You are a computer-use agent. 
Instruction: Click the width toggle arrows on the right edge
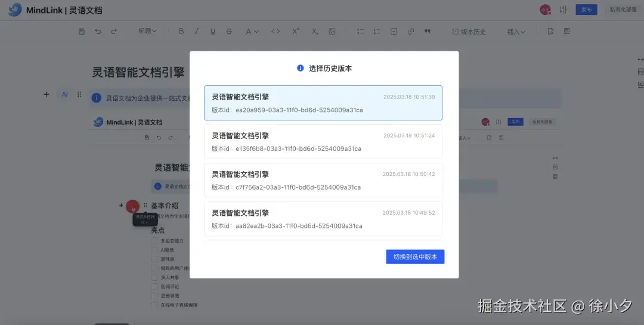640,59
